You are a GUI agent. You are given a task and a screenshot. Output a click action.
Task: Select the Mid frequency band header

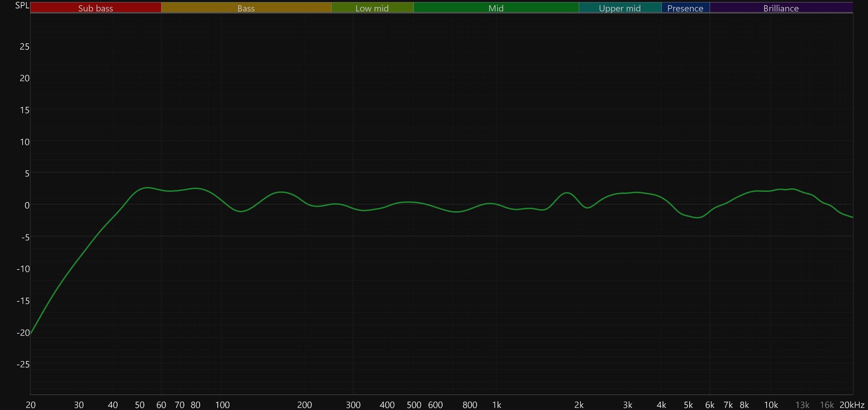coord(496,8)
